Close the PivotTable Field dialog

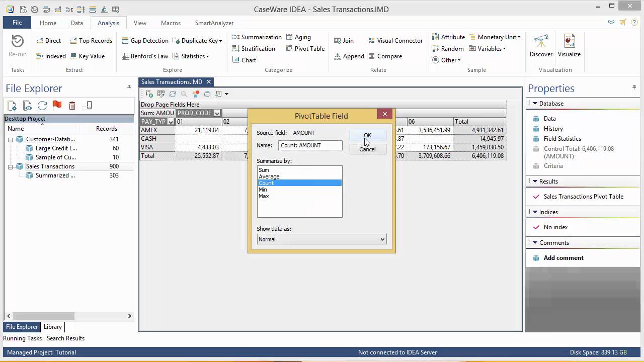click(385, 114)
